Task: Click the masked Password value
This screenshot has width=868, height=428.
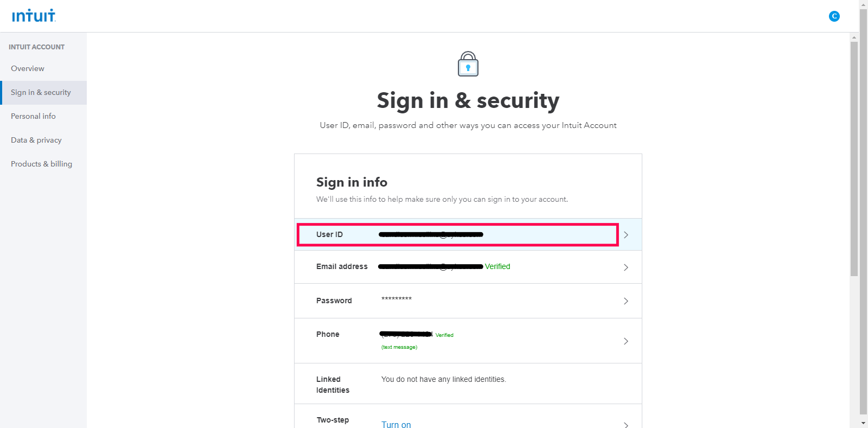Action: coord(397,299)
